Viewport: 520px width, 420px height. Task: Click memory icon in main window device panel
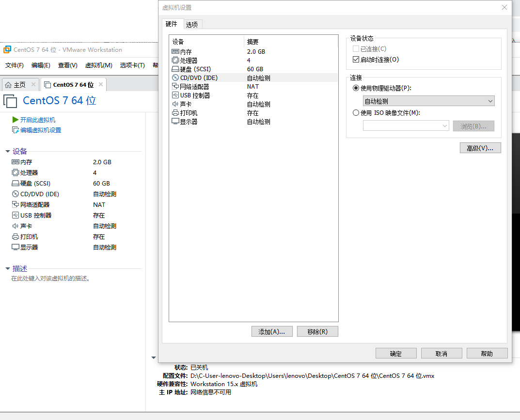[x=16, y=162]
